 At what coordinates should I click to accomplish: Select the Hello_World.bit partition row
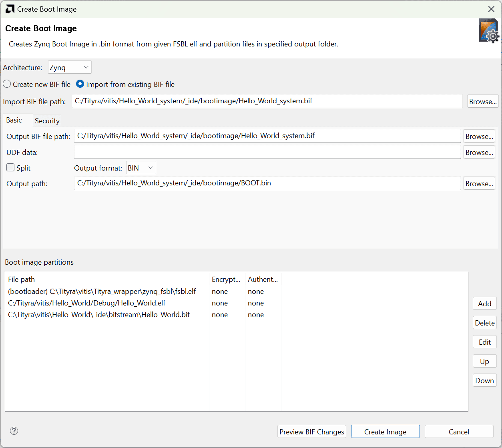click(x=99, y=315)
